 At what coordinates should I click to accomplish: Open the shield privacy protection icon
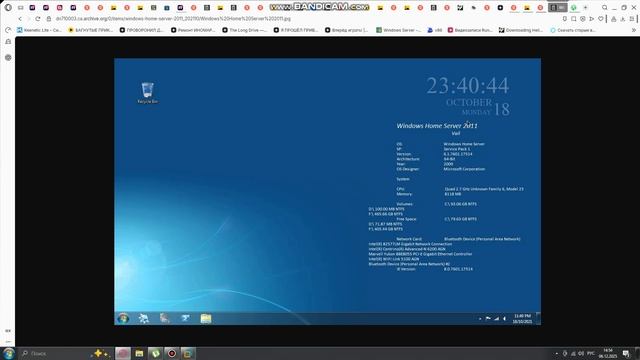coord(582,19)
